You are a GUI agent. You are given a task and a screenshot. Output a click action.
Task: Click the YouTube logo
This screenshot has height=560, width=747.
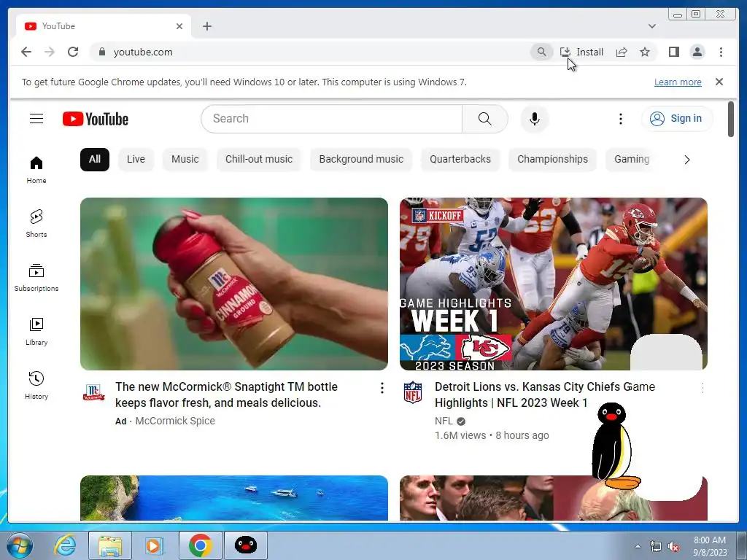96,119
